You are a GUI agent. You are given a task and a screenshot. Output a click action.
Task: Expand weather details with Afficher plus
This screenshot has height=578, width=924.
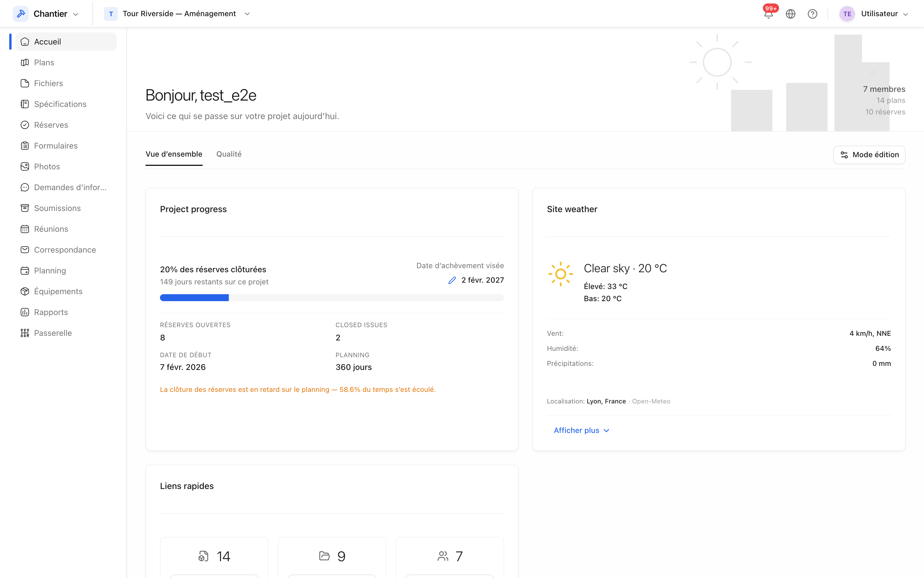[x=582, y=430]
